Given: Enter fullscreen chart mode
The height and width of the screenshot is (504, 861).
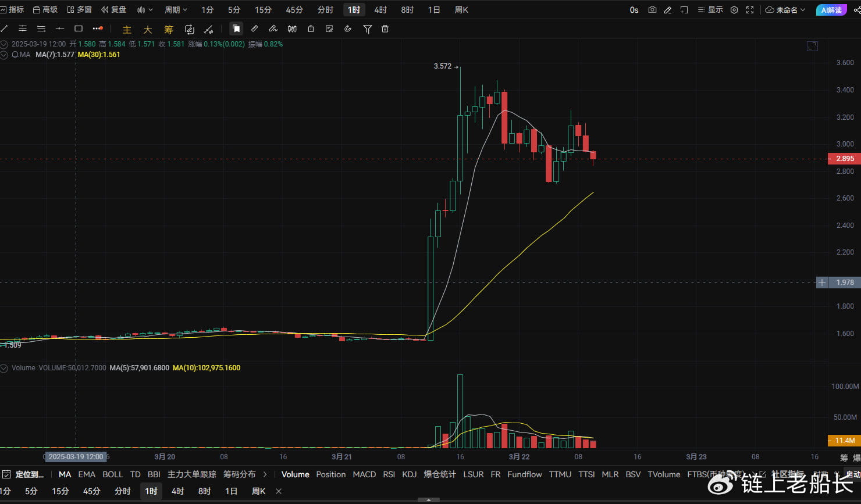Looking at the screenshot, I should click(750, 10).
